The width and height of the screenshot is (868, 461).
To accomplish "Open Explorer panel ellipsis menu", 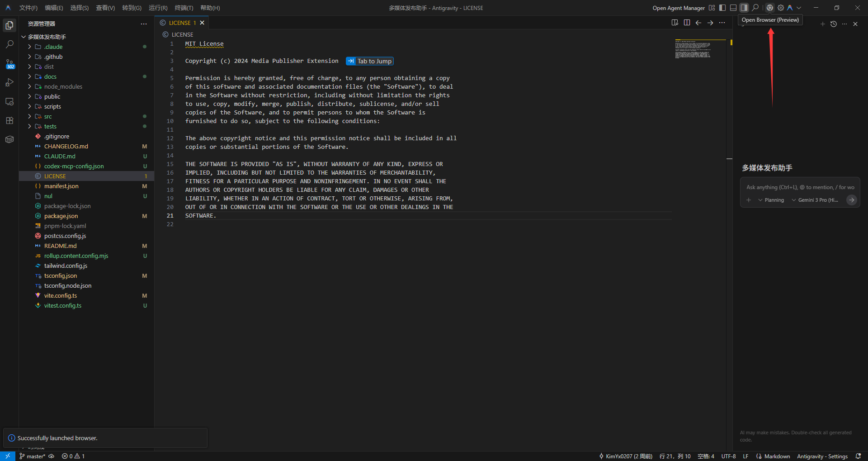I will pos(144,24).
